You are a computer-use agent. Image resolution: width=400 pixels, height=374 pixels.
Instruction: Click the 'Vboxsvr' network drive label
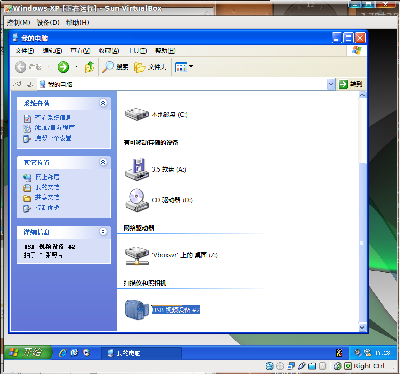(185, 255)
